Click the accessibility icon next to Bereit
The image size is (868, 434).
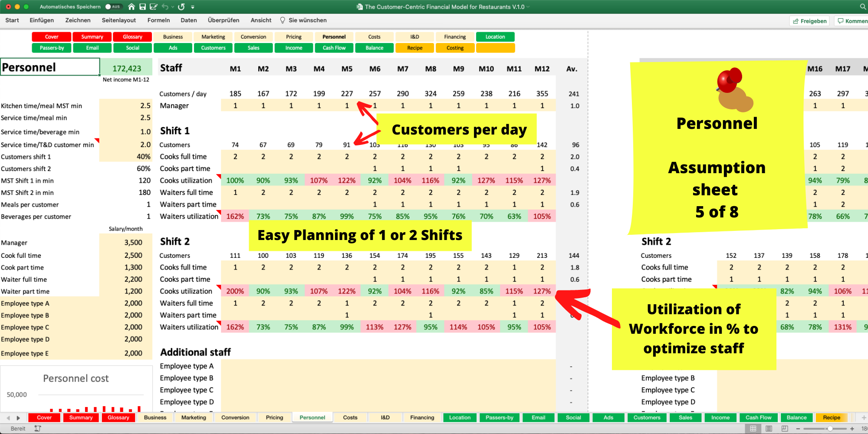pyautogui.click(x=38, y=428)
